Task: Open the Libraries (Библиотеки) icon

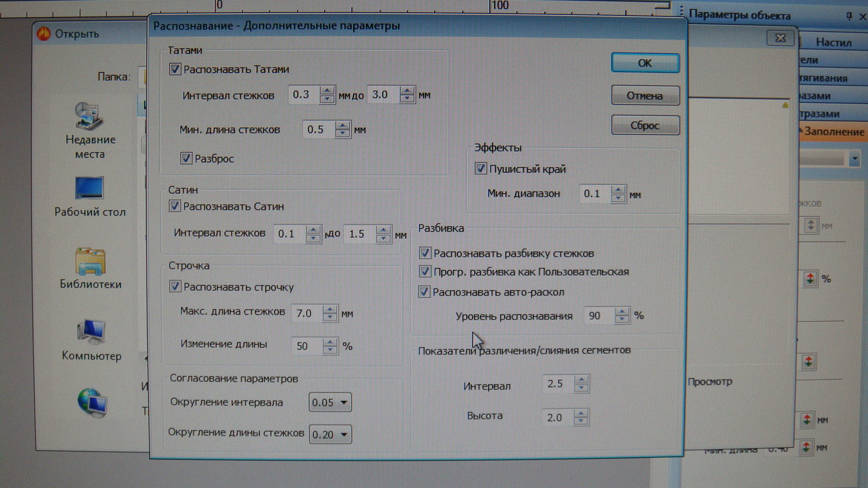Action: (90, 262)
